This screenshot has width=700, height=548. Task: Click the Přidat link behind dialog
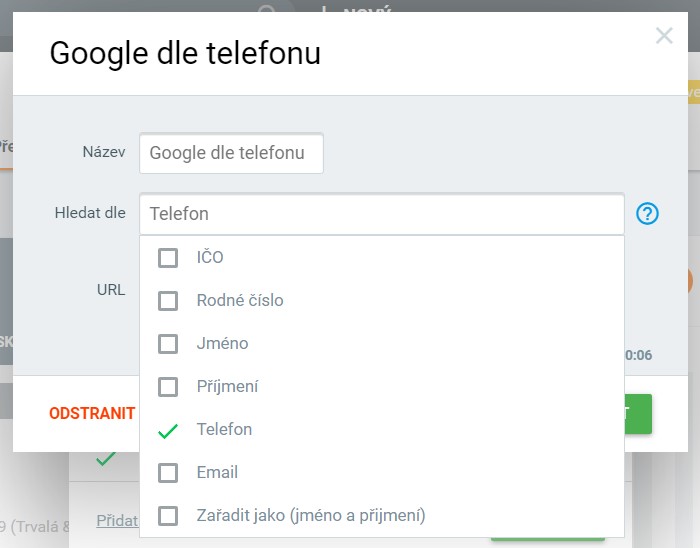(x=117, y=521)
